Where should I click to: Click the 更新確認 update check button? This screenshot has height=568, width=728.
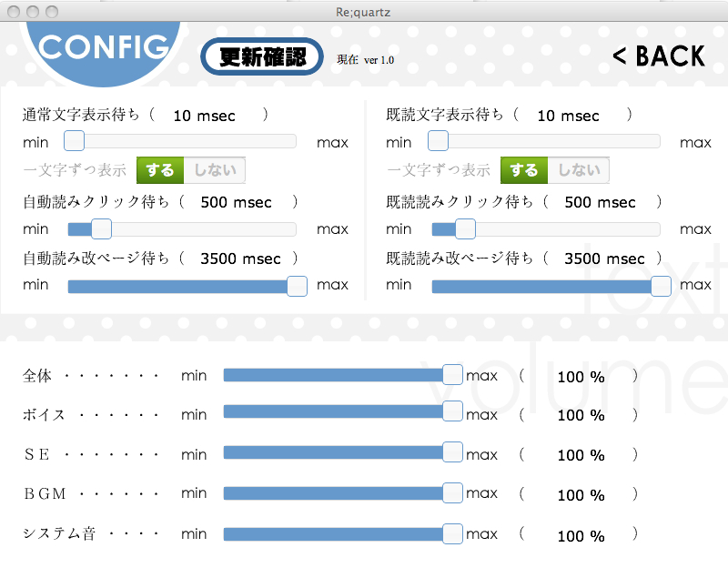point(262,56)
